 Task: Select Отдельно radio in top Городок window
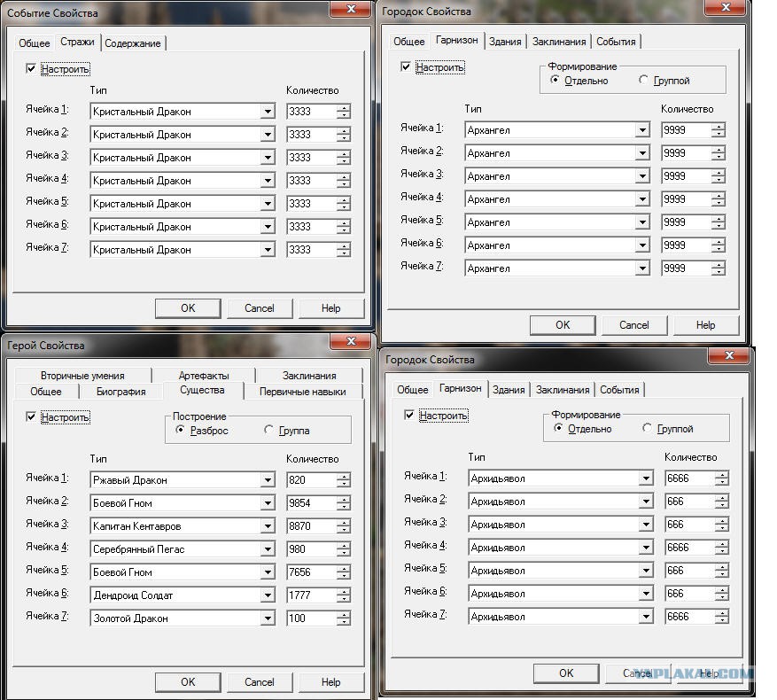[555, 80]
